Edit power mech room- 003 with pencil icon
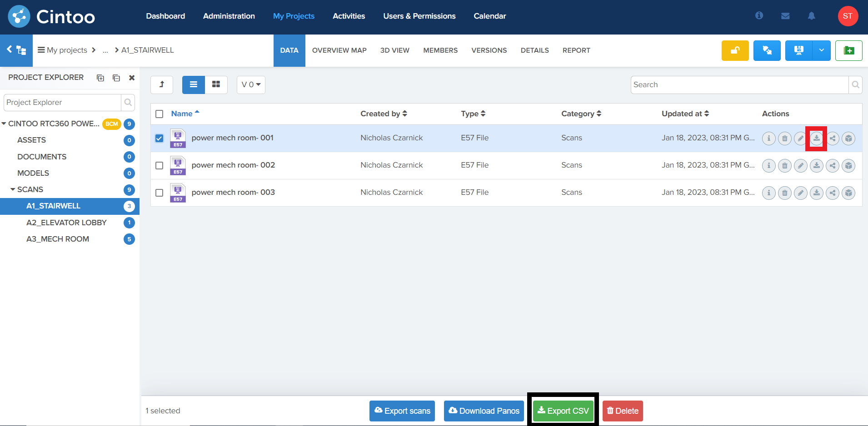868x426 pixels. [x=800, y=193]
